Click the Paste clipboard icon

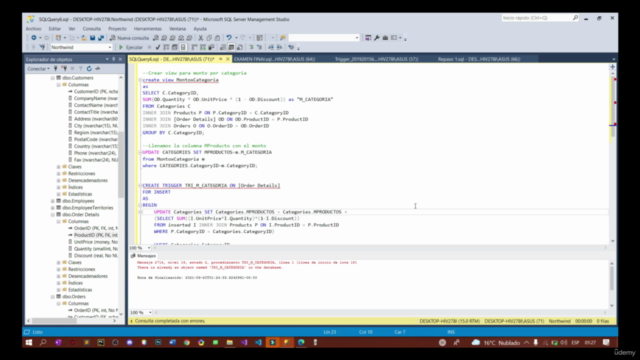coord(217,38)
